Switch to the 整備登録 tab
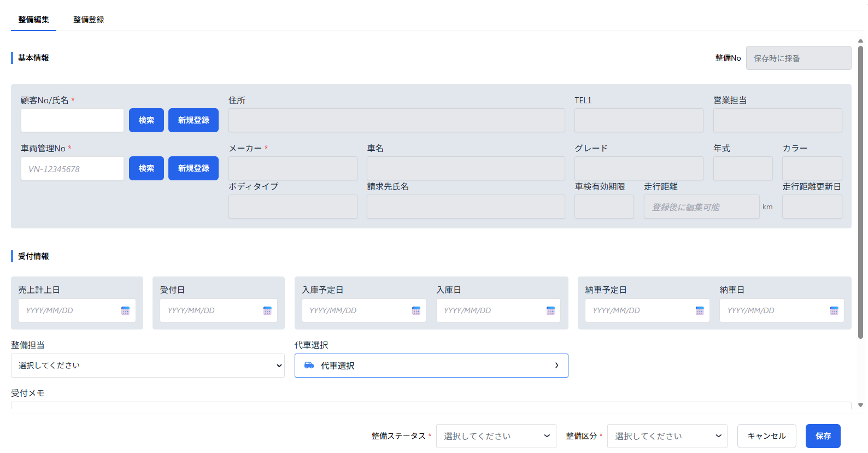 (89, 20)
